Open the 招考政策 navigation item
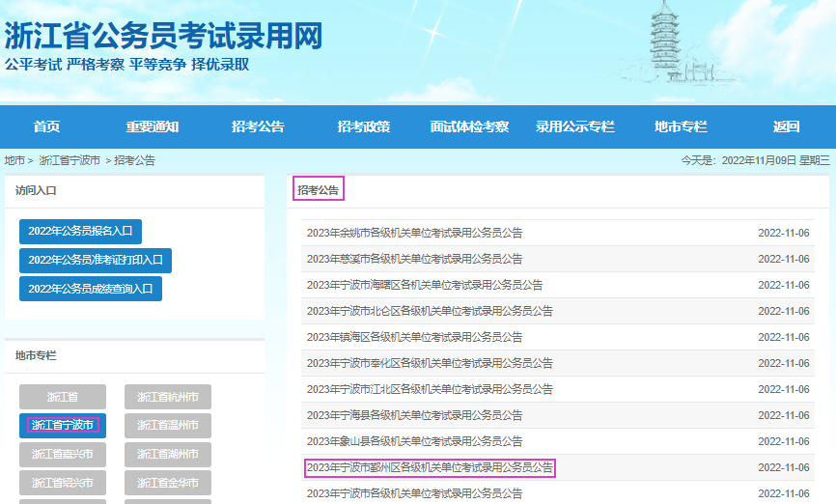836x504 pixels. click(363, 127)
